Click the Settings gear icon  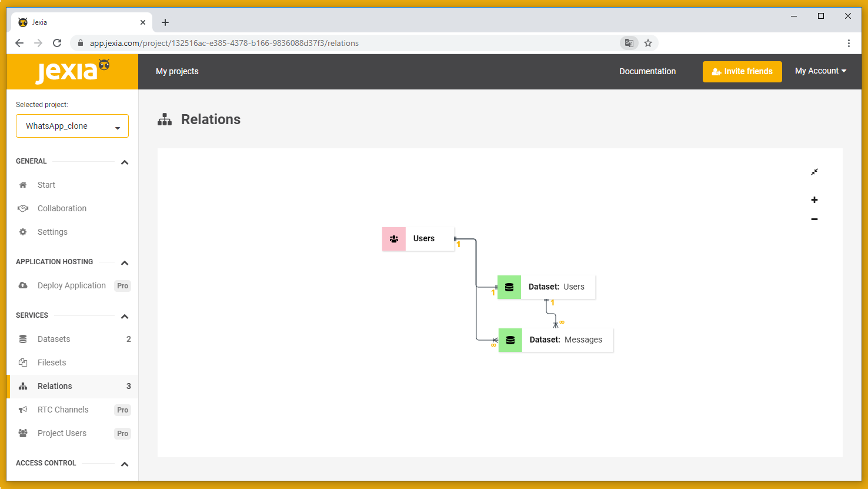(x=23, y=232)
